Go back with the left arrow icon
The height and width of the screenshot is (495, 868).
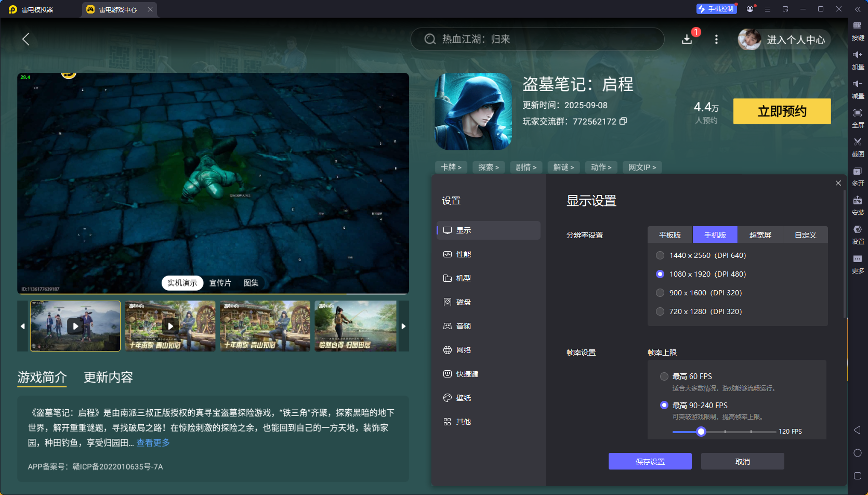click(x=25, y=39)
